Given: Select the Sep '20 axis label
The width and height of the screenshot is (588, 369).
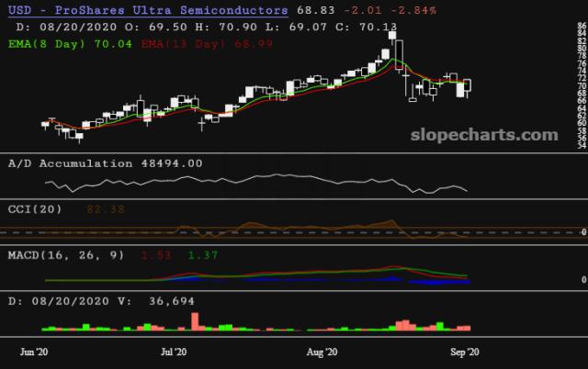Looking at the screenshot, I should [x=465, y=352].
